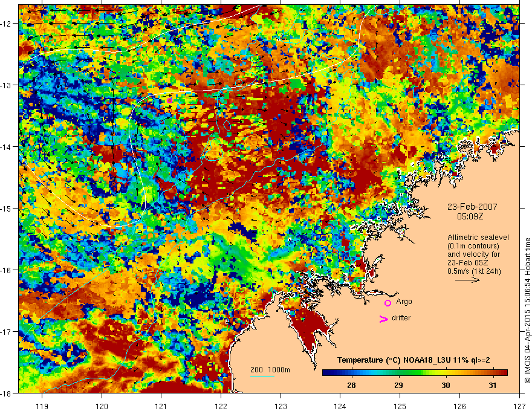Click the temperature colorbar at 31
532x411 pixels.
pos(493,373)
